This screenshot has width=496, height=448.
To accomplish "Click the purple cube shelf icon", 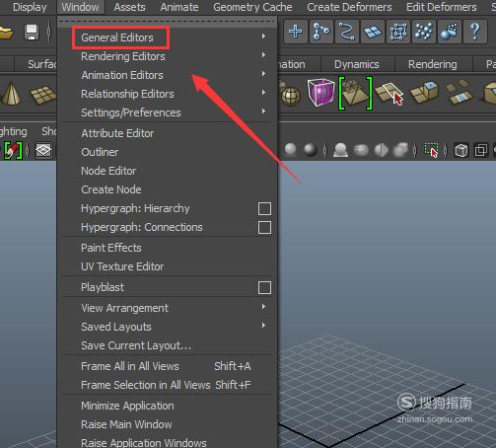I will [x=320, y=92].
